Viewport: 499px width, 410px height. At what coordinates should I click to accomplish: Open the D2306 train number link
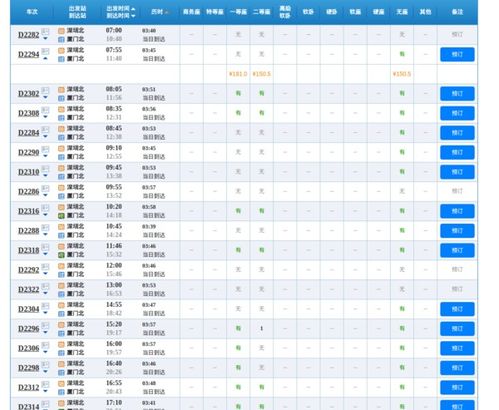[x=29, y=348]
